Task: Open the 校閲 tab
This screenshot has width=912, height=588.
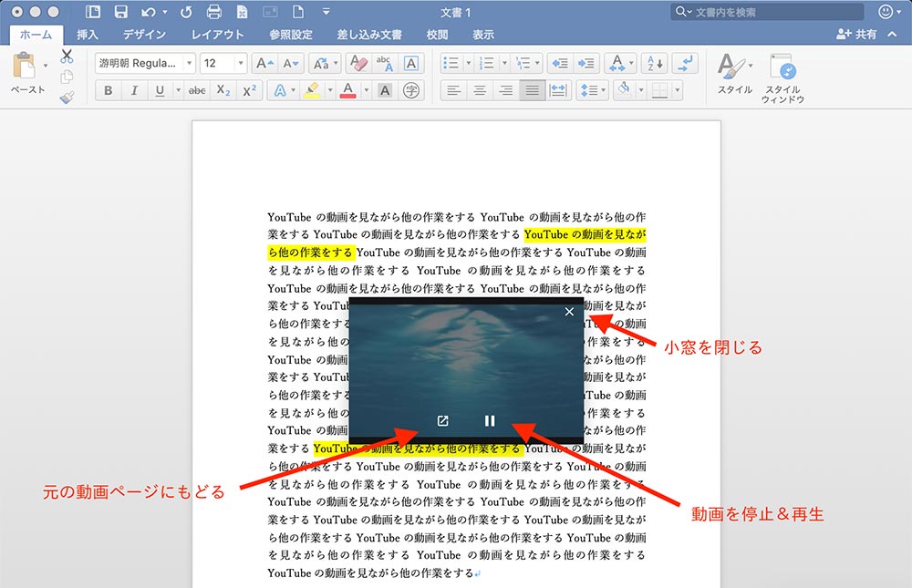Action: [x=438, y=35]
